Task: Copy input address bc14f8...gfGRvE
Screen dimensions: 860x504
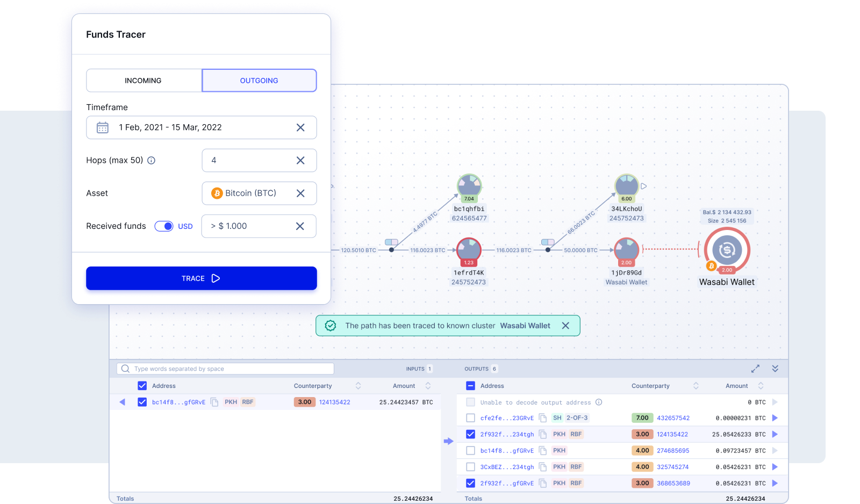Action: coord(214,402)
